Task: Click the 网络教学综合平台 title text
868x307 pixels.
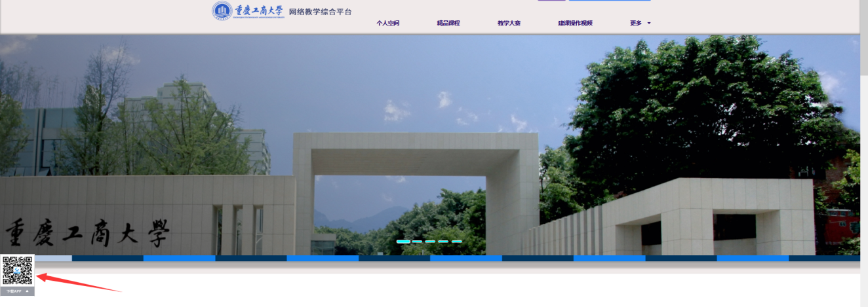Action: (x=320, y=12)
